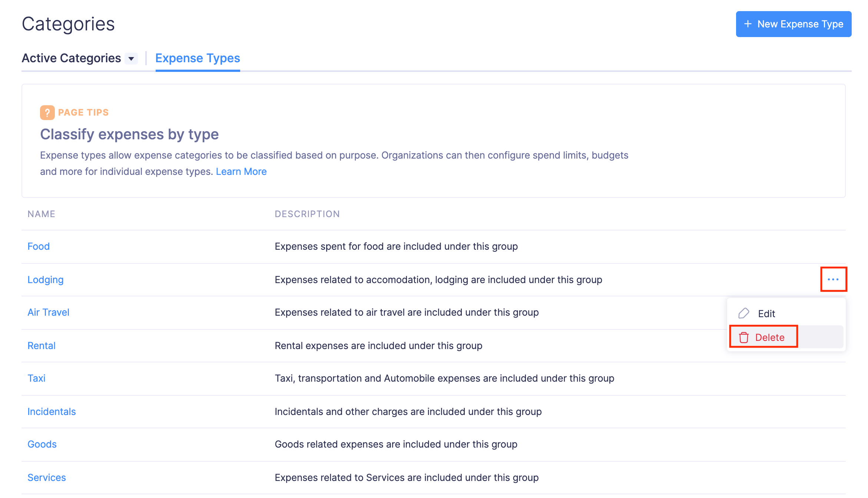The height and width of the screenshot is (498, 868).
Task: Open the Air Travel expense type
Action: coord(48,312)
